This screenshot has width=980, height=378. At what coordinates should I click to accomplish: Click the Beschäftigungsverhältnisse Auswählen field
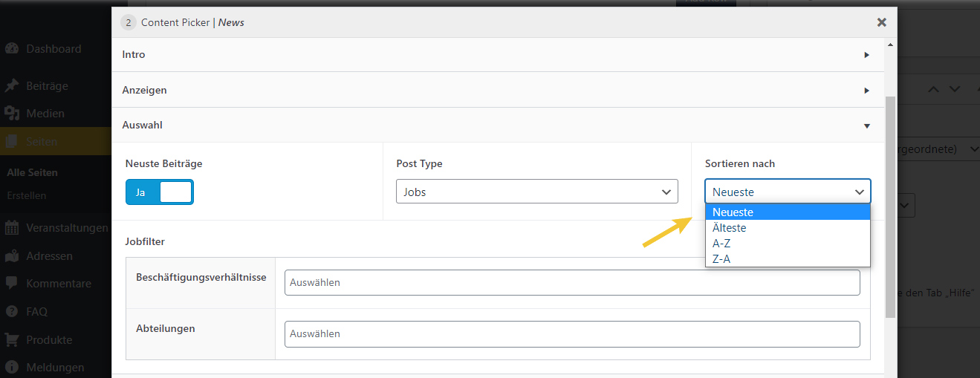[x=571, y=283]
